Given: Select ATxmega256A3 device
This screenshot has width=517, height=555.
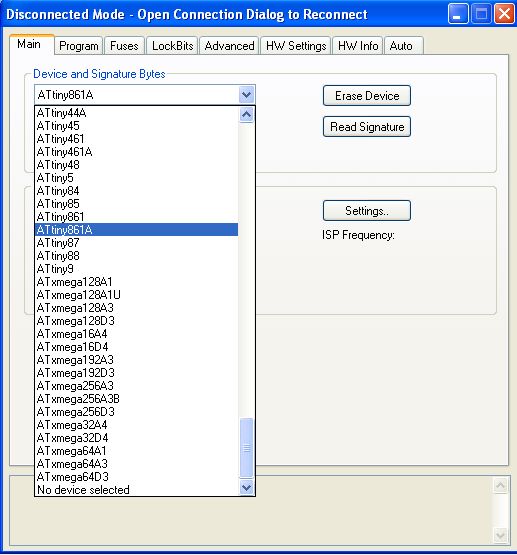Looking at the screenshot, I should tap(137, 386).
